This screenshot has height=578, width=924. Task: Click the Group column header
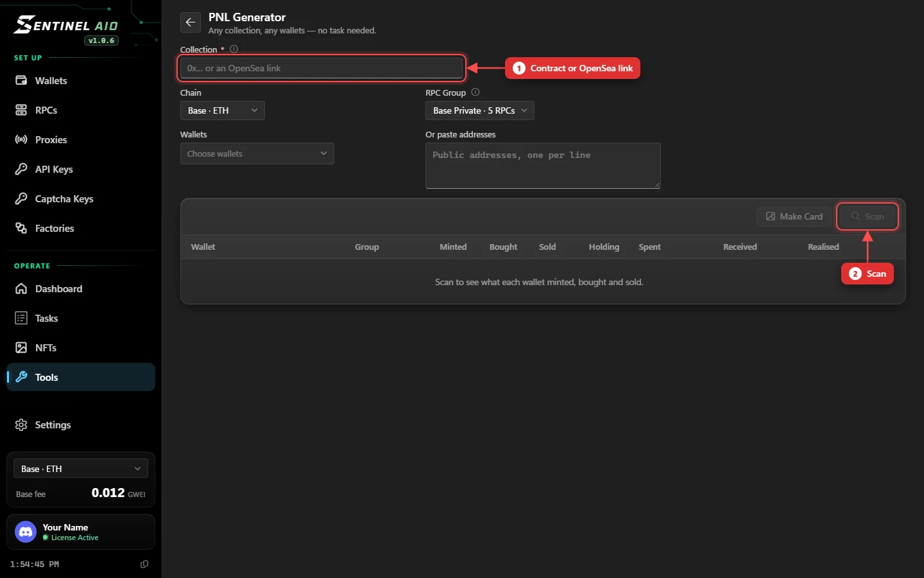point(367,247)
